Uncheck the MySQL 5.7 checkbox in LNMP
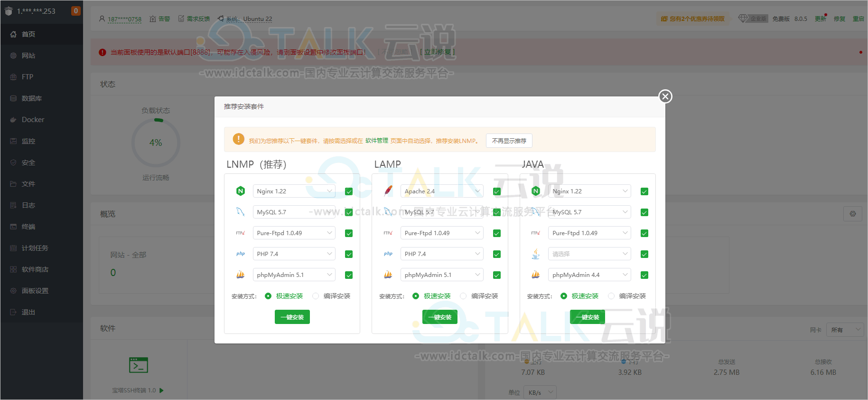This screenshot has width=868, height=400. pos(349,212)
